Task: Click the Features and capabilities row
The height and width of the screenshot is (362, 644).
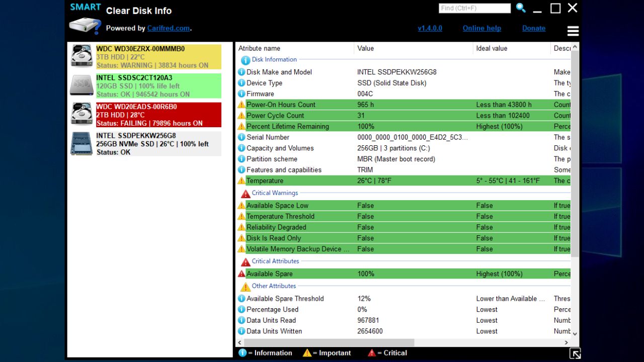Action: [x=404, y=170]
